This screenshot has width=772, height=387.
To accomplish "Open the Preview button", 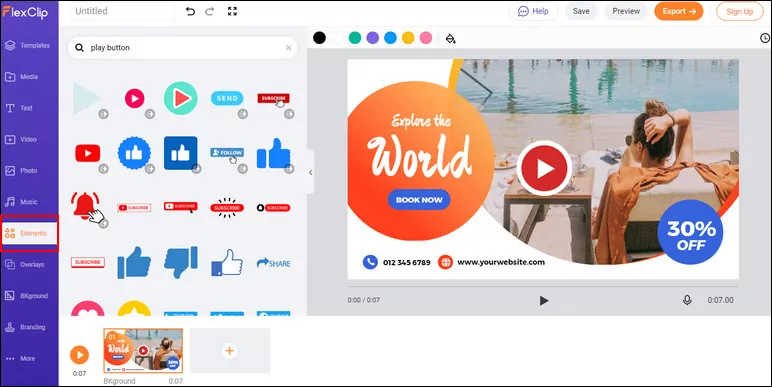I will [626, 11].
